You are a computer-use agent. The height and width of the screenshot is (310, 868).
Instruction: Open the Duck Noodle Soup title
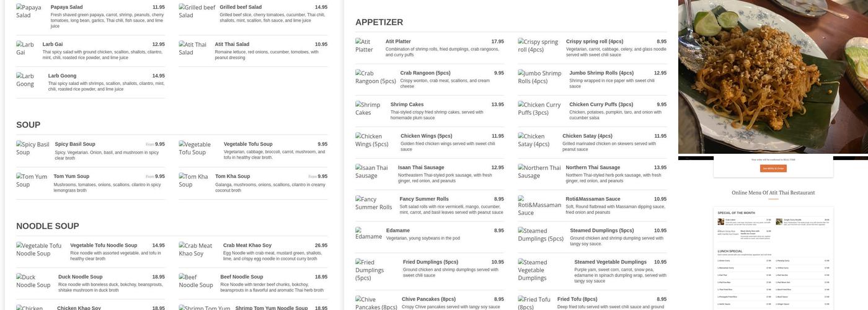80,277
